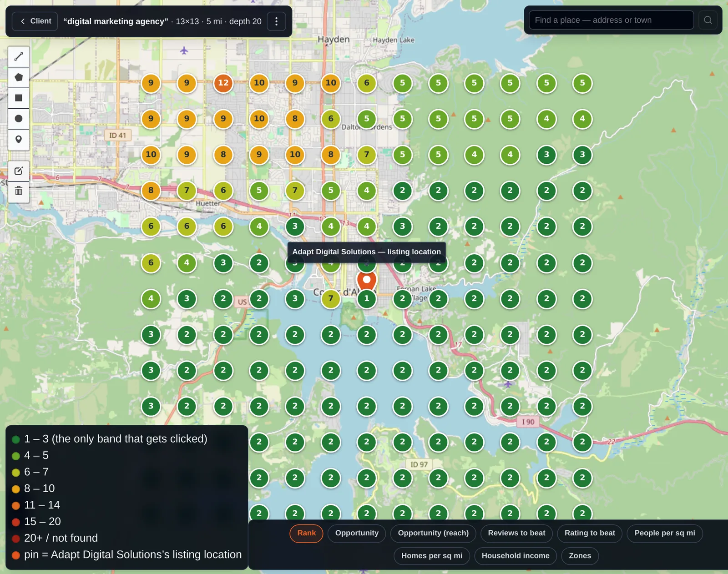Image resolution: width=728 pixels, height=574 pixels.
Task: Select the draw polygon tool
Action: (x=19, y=77)
